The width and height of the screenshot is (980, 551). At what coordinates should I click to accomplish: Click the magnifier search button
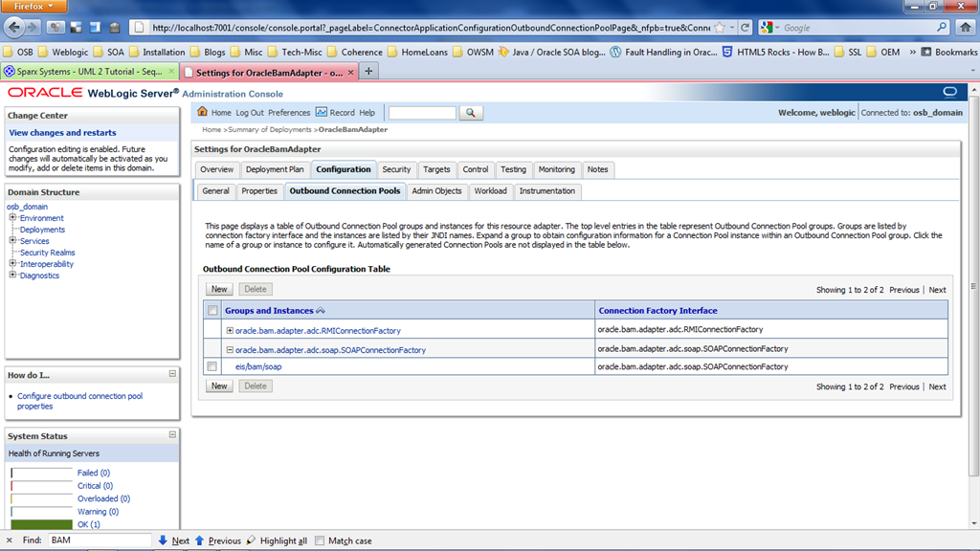pos(470,113)
